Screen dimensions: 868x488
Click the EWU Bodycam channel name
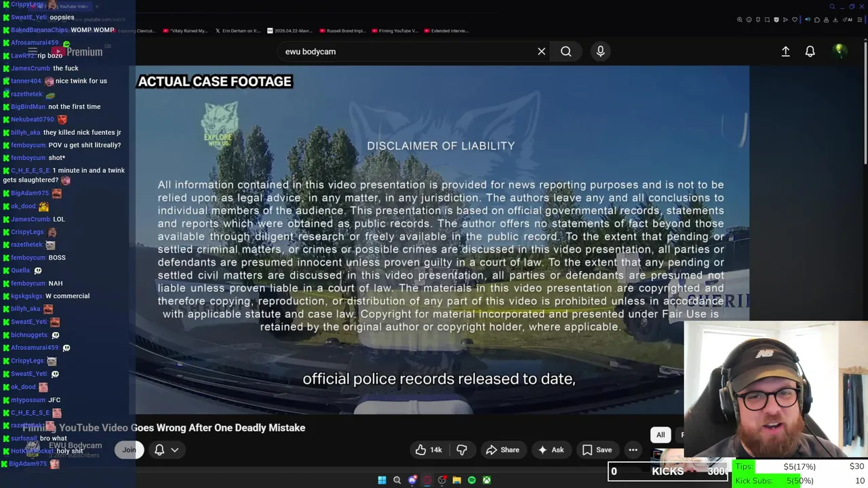pyautogui.click(x=75, y=445)
